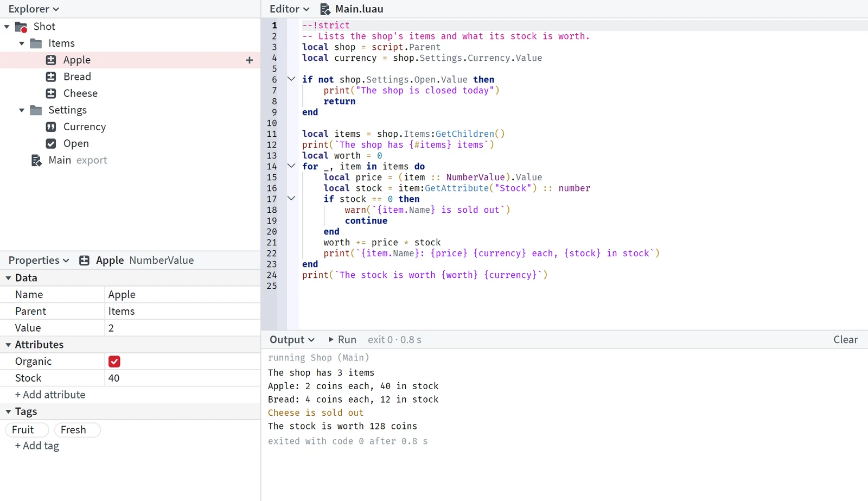The height and width of the screenshot is (501, 868).
Task: Click the Shot root folder icon
Action: (x=21, y=27)
